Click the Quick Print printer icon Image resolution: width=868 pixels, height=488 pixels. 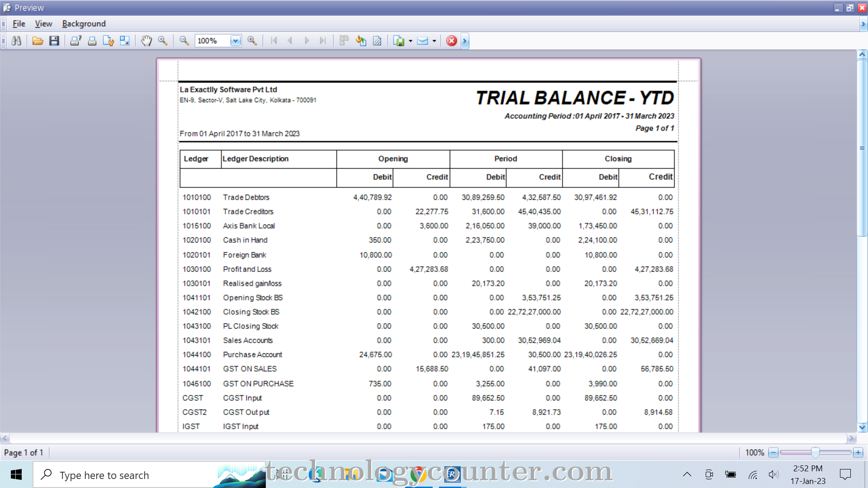pos(92,41)
